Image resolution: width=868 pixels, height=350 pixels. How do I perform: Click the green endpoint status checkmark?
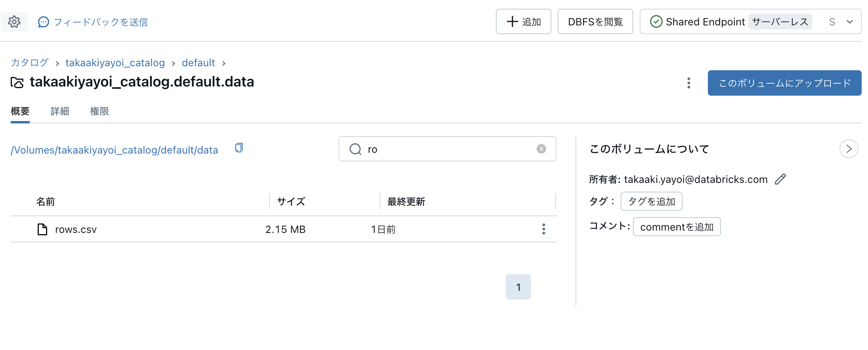point(656,21)
